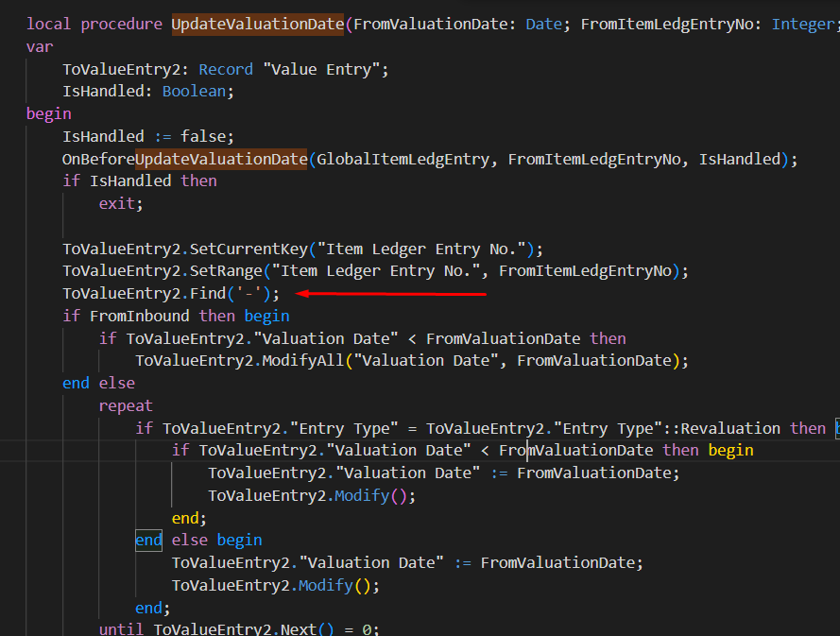This screenshot has width=840, height=636.
Task: Click the highlighted UpdateValuationDate procedure name
Action: (256, 23)
